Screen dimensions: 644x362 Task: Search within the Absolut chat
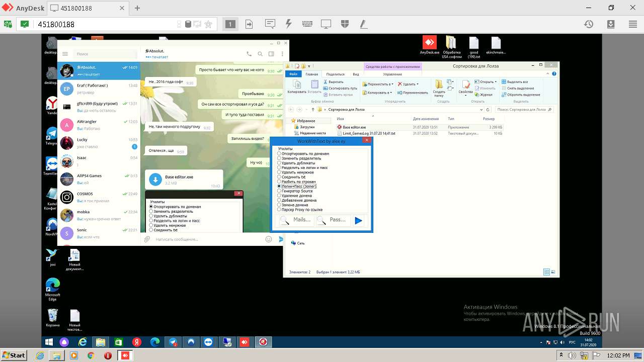(260, 54)
